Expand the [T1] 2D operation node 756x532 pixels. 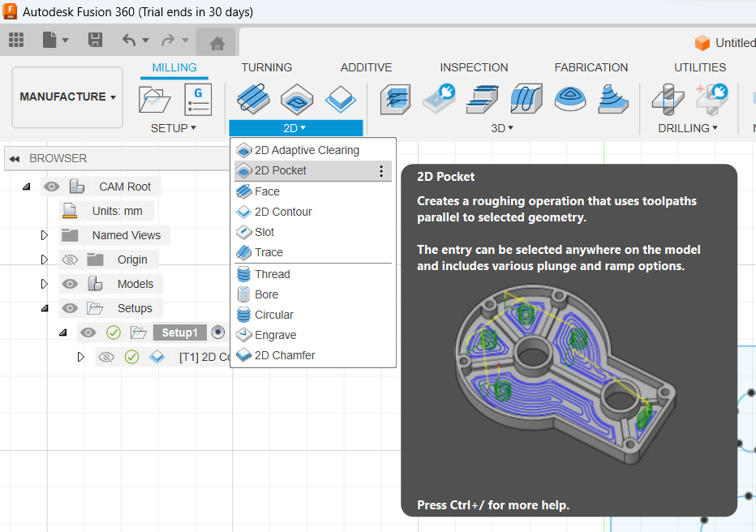coord(81,357)
